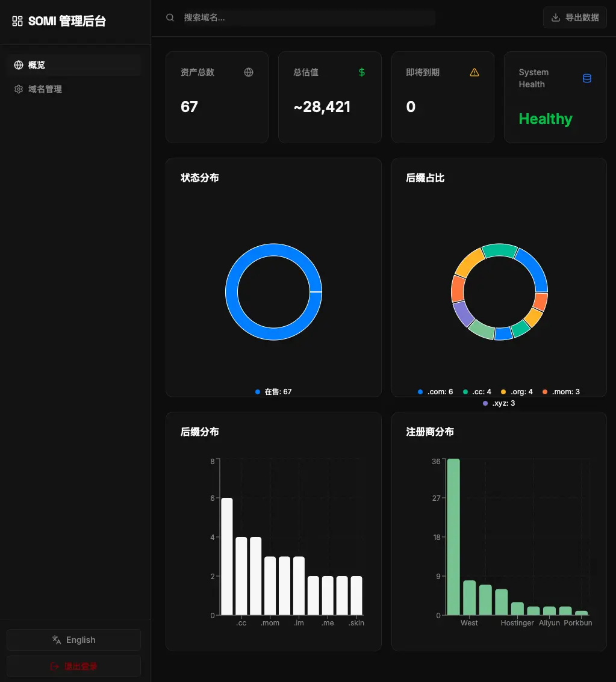Click the 退出登录 logout button
616x682 pixels.
tap(73, 666)
